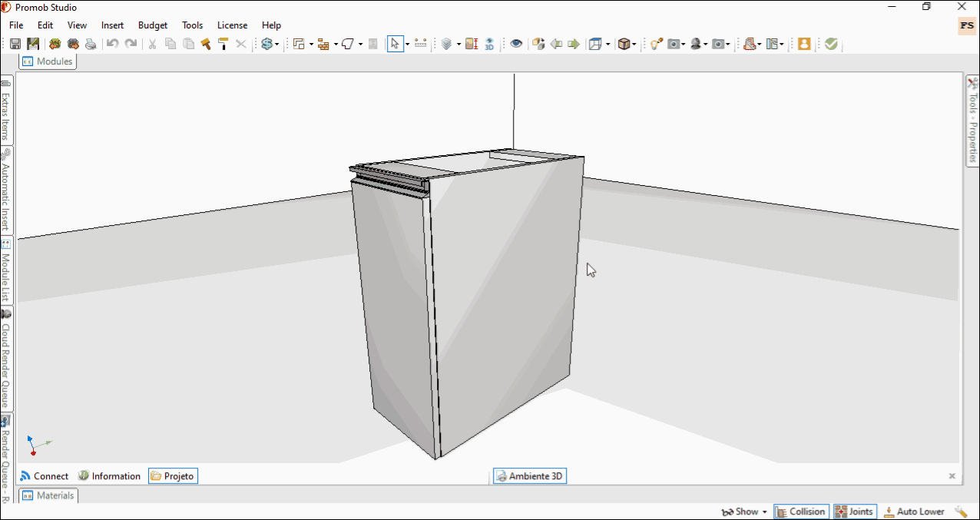Open the Tools menu
This screenshot has height=520, width=980.
click(193, 25)
